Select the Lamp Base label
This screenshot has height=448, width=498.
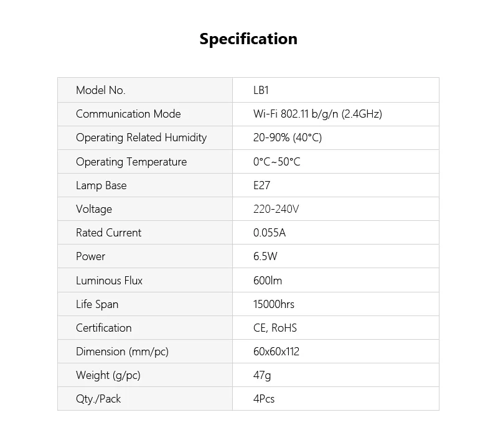coord(101,185)
